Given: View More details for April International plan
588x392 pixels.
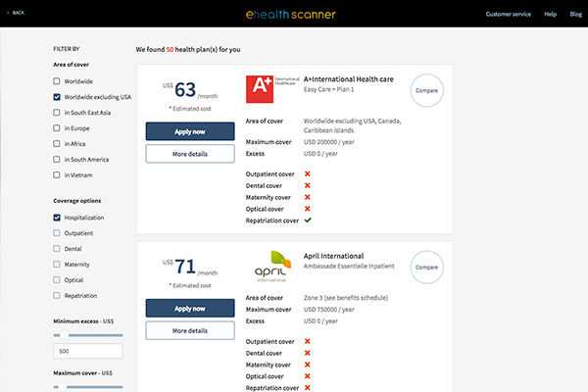Looking at the screenshot, I should (x=190, y=330).
